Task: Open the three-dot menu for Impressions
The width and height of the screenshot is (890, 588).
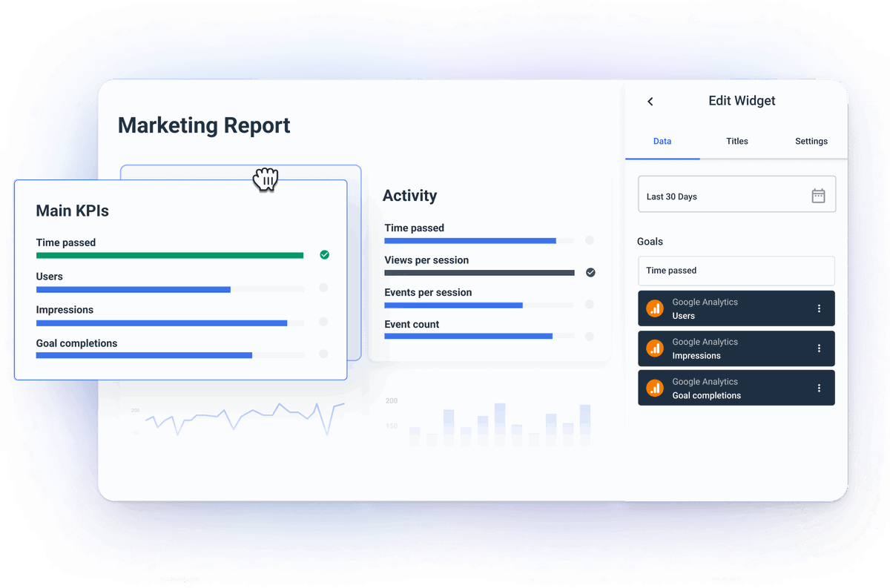Action: (x=819, y=348)
